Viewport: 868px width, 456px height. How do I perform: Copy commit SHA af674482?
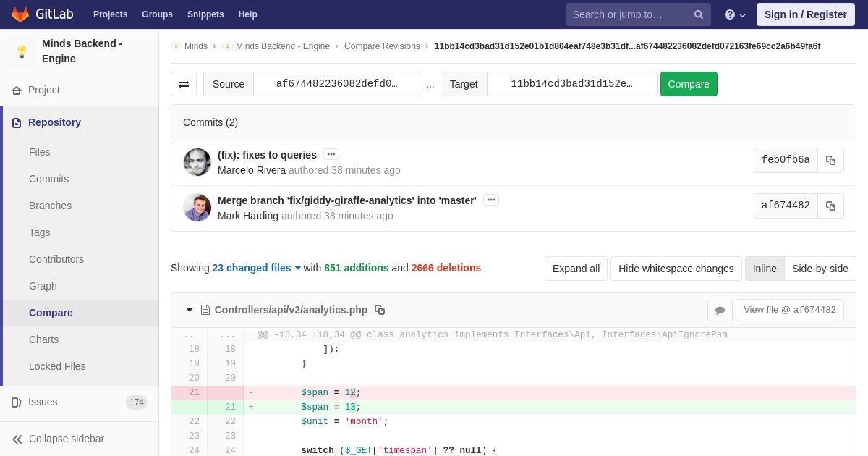click(x=830, y=206)
